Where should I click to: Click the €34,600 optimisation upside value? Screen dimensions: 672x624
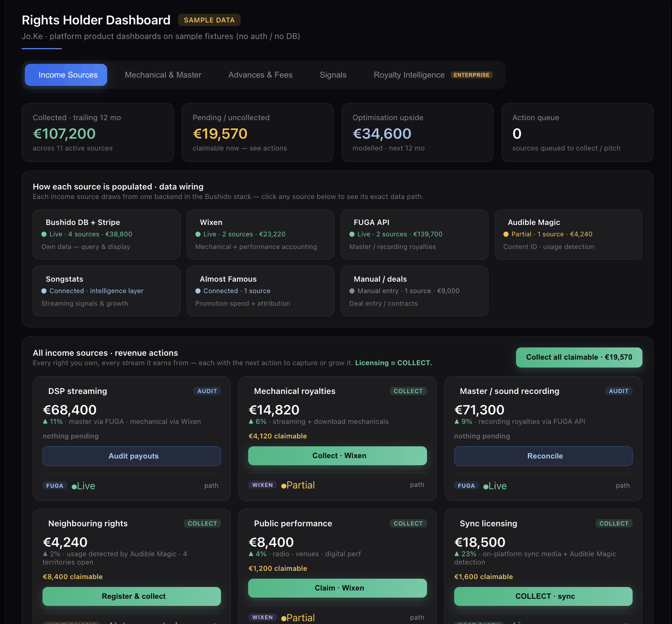point(382,134)
